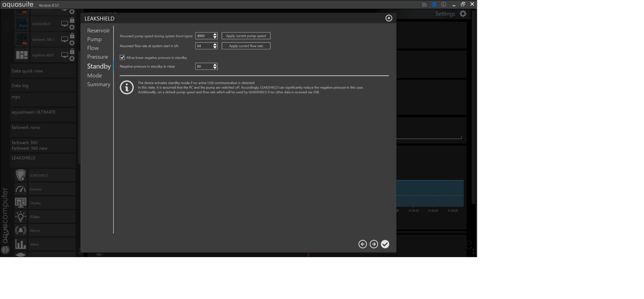This screenshot has height=299, width=644.
Task: Click Apply current pump speed
Action: pos(246,36)
